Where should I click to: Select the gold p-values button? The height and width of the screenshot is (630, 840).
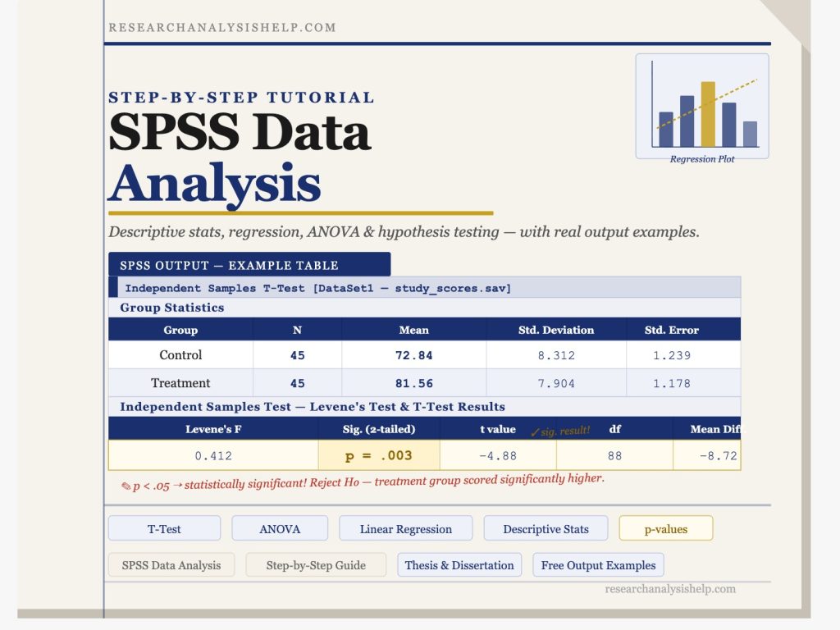click(x=665, y=528)
